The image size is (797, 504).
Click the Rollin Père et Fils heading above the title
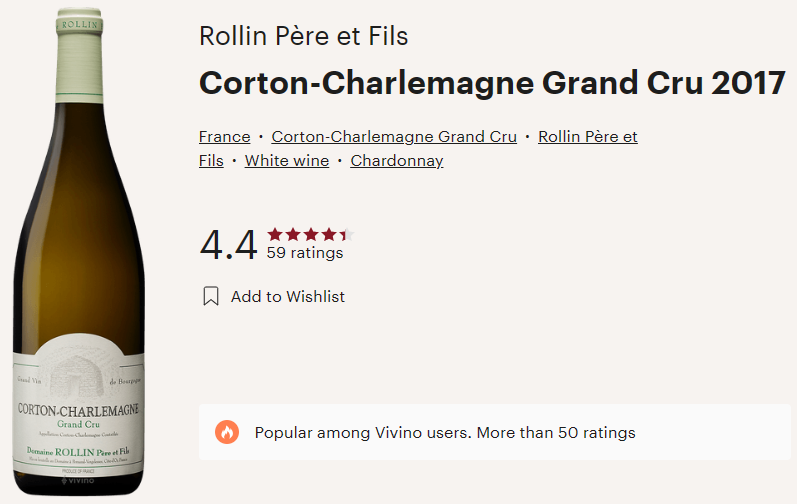[x=304, y=36]
